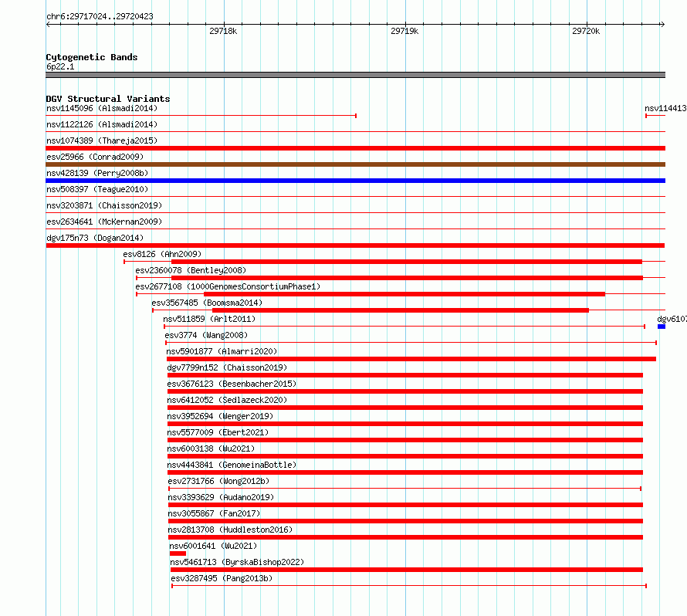Select nsv508397 (Teague2010) variant text
Image resolution: width=687 pixels, height=616 pixels.
(97, 189)
